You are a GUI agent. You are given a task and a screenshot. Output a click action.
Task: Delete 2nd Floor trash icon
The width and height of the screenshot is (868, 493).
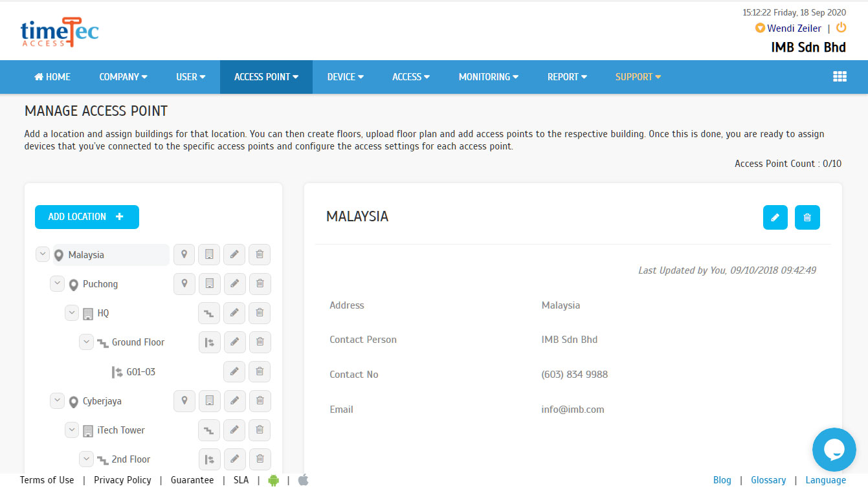pyautogui.click(x=260, y=459)
